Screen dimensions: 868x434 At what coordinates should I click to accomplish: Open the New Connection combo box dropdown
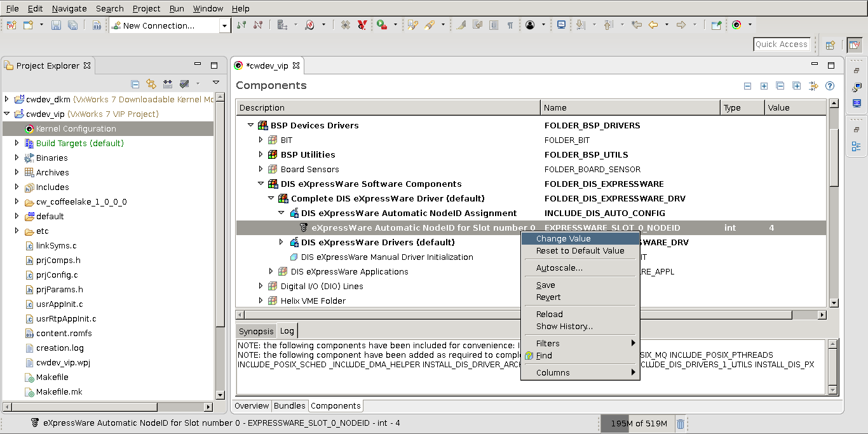(x=225, y=25)
